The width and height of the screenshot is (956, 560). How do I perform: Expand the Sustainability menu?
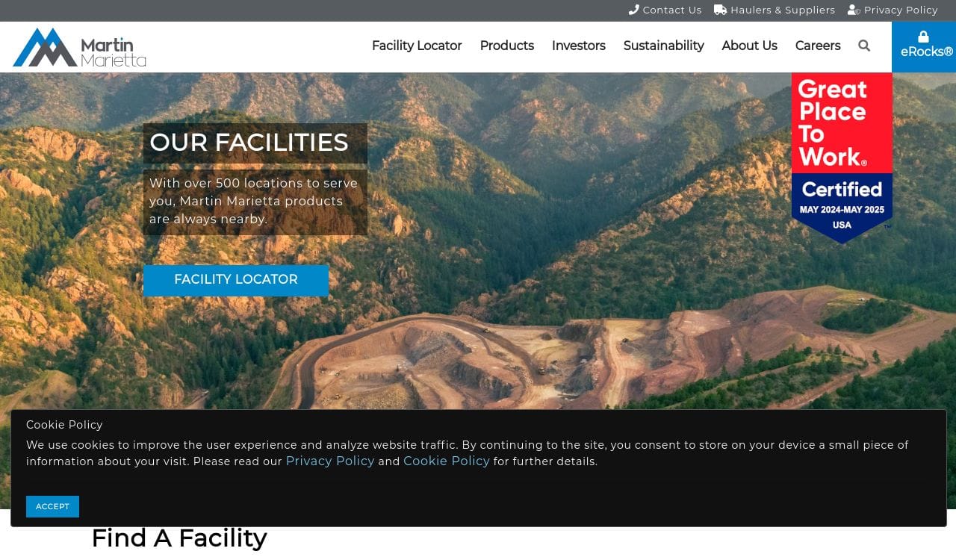click(x=664, y=46)
